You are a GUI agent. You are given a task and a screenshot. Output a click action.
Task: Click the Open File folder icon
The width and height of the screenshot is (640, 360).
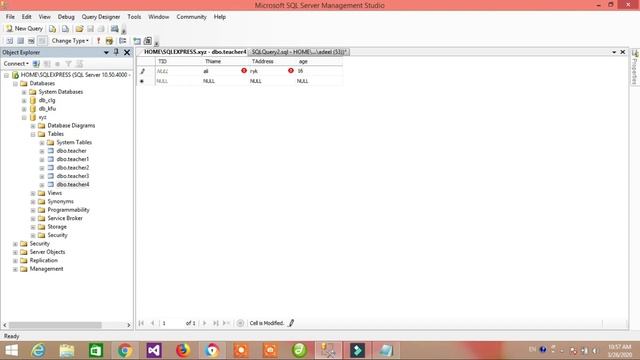click(x=79, y=29)
